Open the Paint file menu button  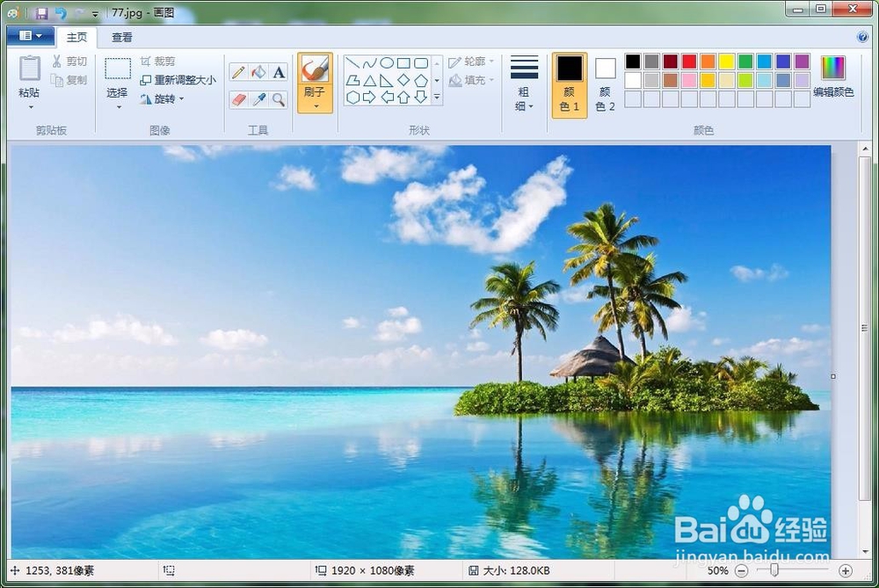[x=30, y=36]
